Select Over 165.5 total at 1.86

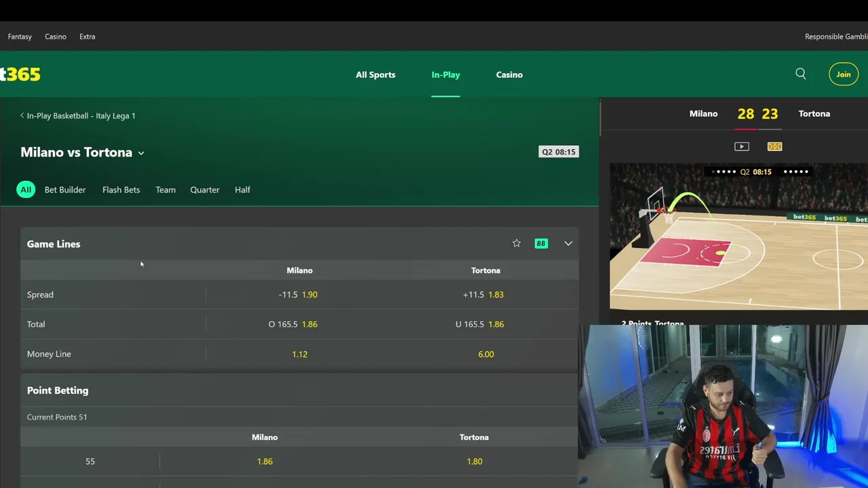click(x=299, y=324)
